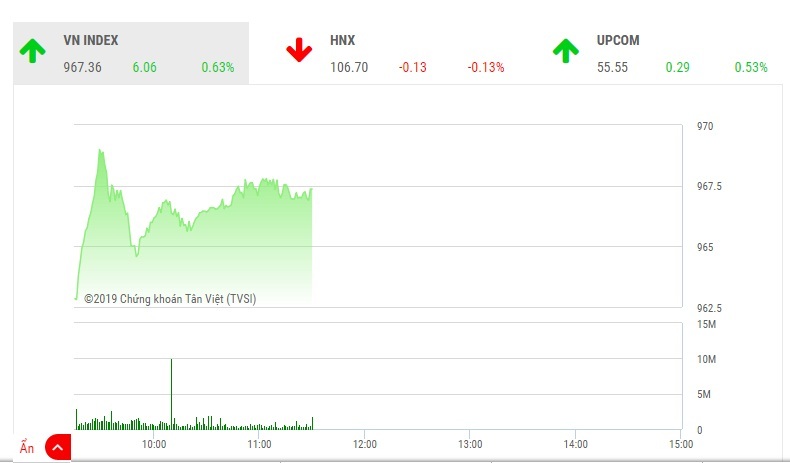This screenshot has width=790, height=463.
Task: Click the 13:00 time axis label
Action: (x=470, y=443)
